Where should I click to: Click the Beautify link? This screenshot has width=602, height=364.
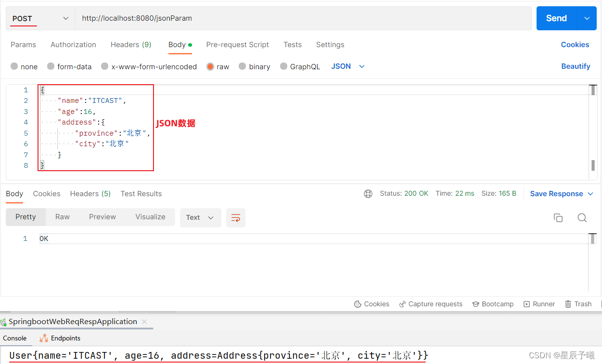(x=576, y=66)
